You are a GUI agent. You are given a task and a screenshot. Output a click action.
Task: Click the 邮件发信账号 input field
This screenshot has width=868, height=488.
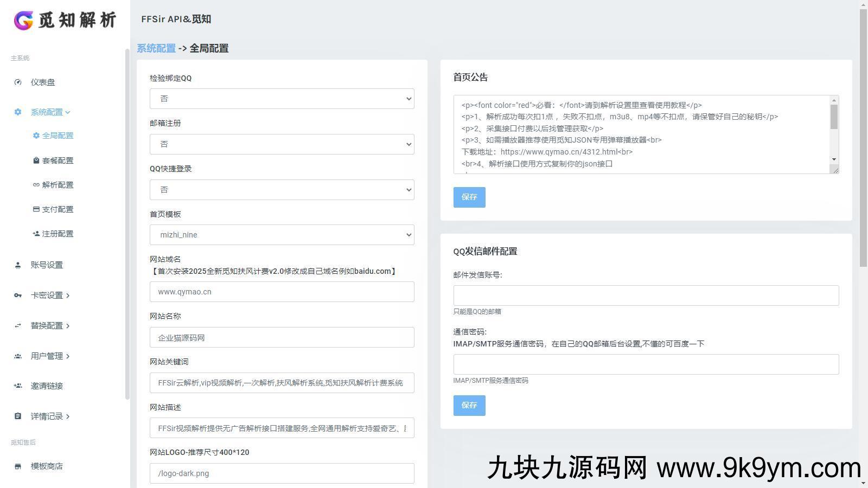click(646, 296)
